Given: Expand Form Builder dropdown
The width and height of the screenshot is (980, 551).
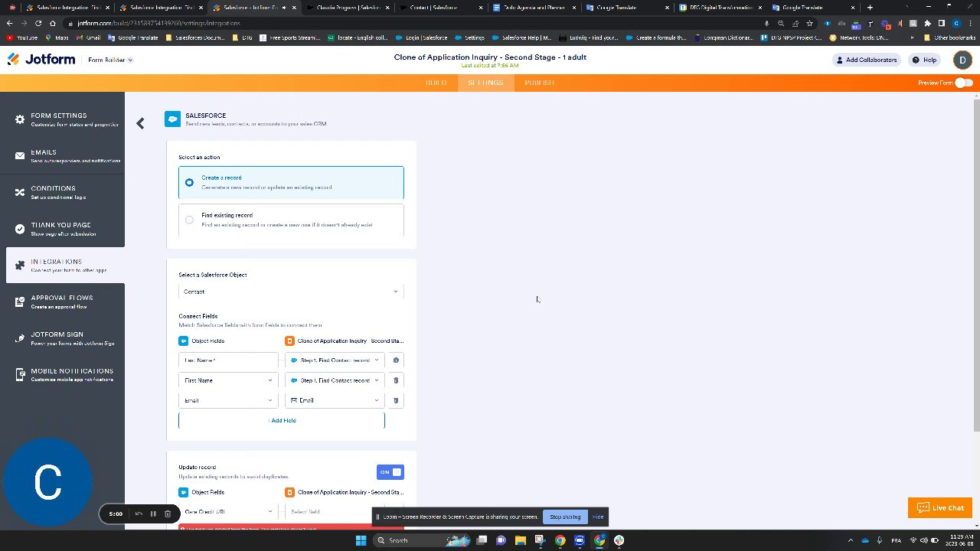Looking at the screenshot, I should pyautogui.click(x=110, y=60).
